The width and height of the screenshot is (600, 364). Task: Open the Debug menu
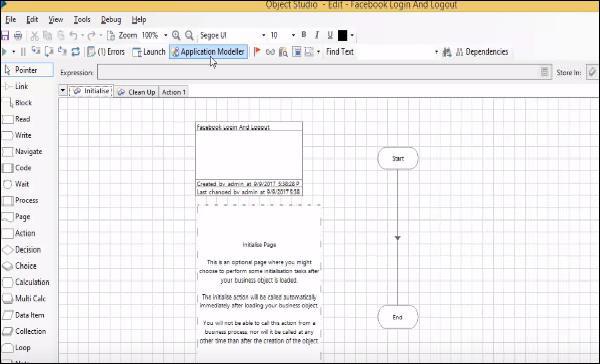(111, 20)
